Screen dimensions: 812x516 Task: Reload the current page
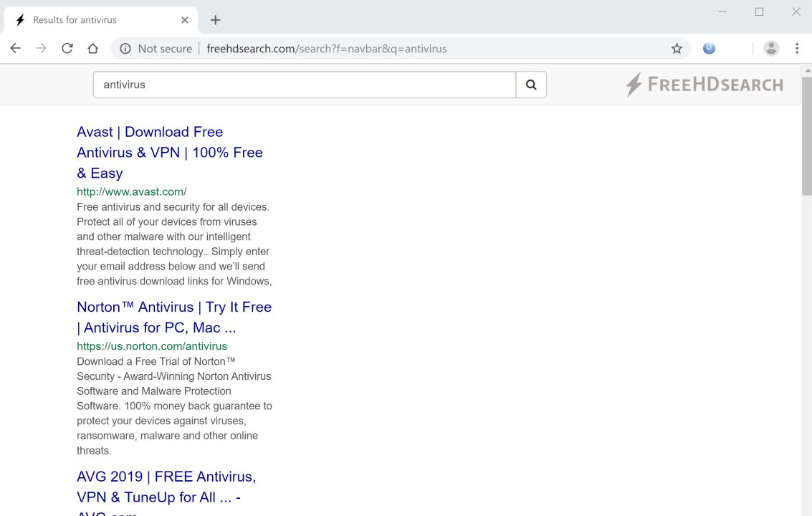(x=67, y=48)
